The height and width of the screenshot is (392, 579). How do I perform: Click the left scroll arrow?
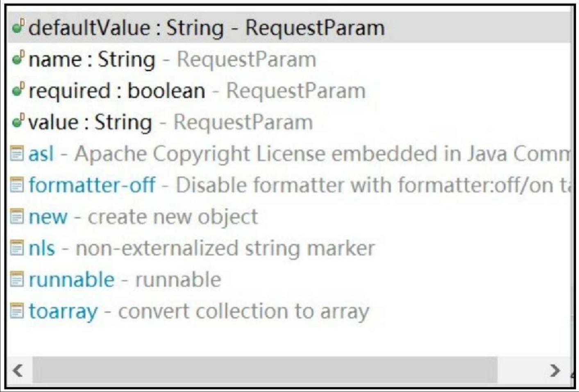click(18, 370)
